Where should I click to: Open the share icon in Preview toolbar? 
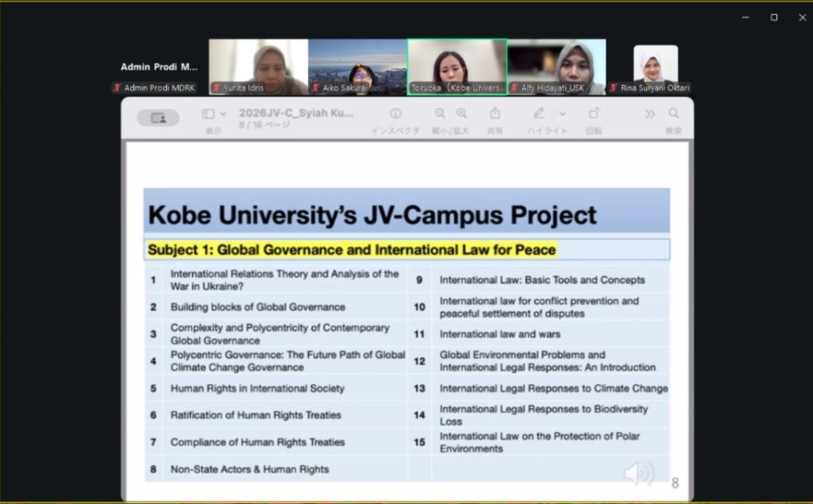pos(495,113)
